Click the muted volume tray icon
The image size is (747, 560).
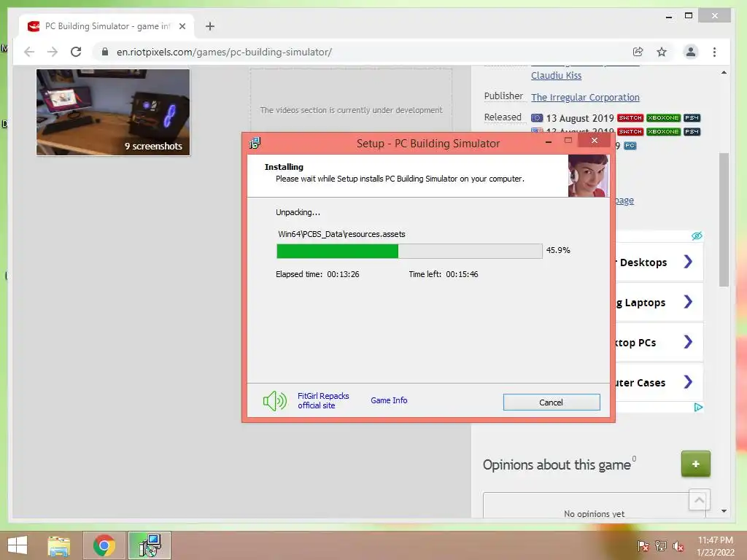[x=678, y=545]
